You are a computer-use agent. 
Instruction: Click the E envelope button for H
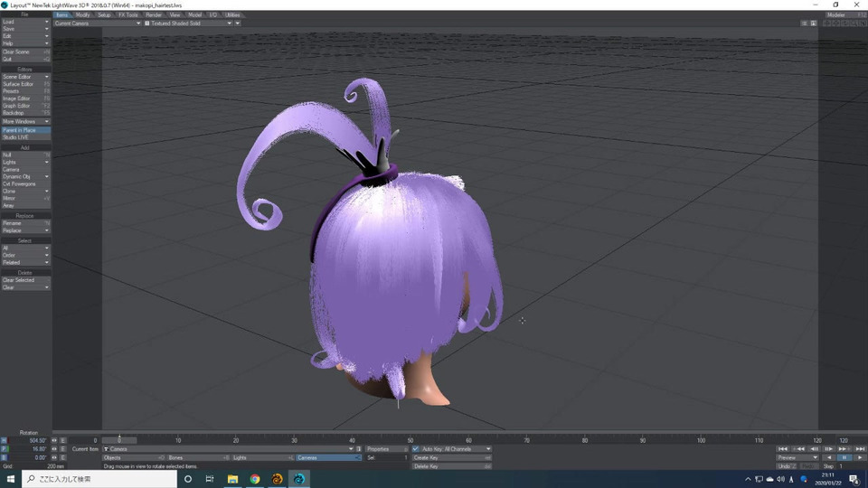coord(63,440)
